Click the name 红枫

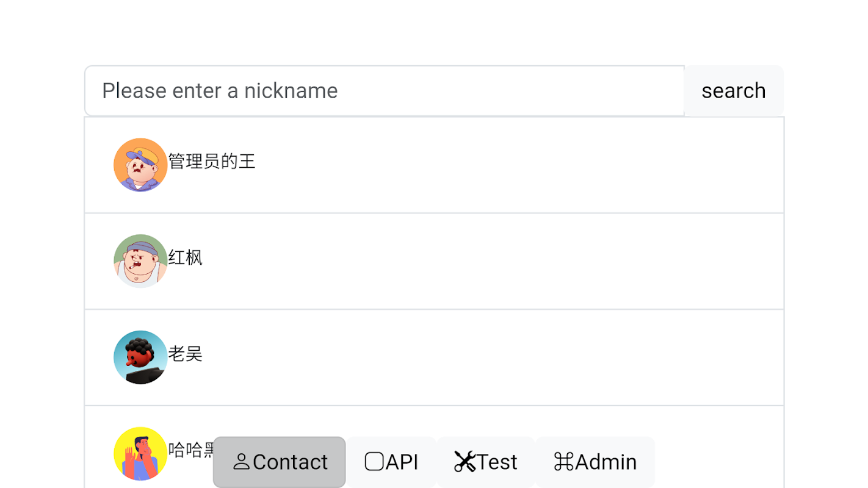(x=186, y=257)
